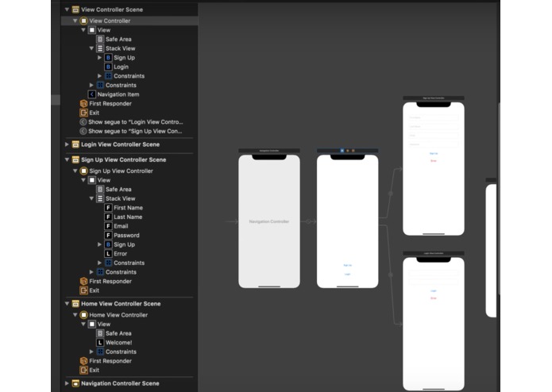Select "Exit" in Home View Controller Scene
This screenshot has height=392, width=552.
pos(94,371)
